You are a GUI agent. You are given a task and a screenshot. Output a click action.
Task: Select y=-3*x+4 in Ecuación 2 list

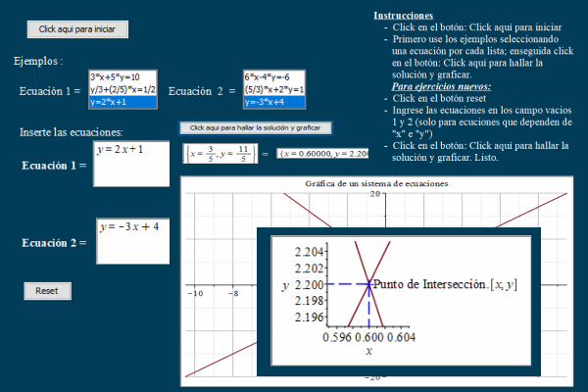tap(274, 102)
